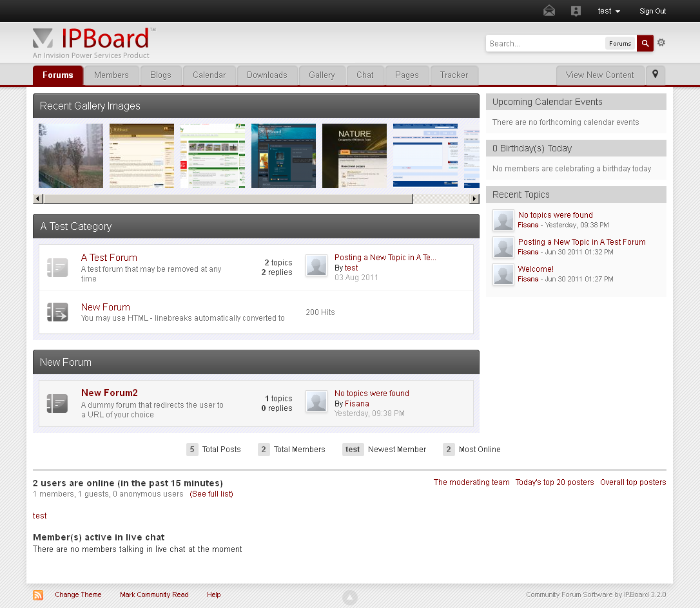Open the See full list link
Viewport: 700px width, 608px height.
[211, 494]
